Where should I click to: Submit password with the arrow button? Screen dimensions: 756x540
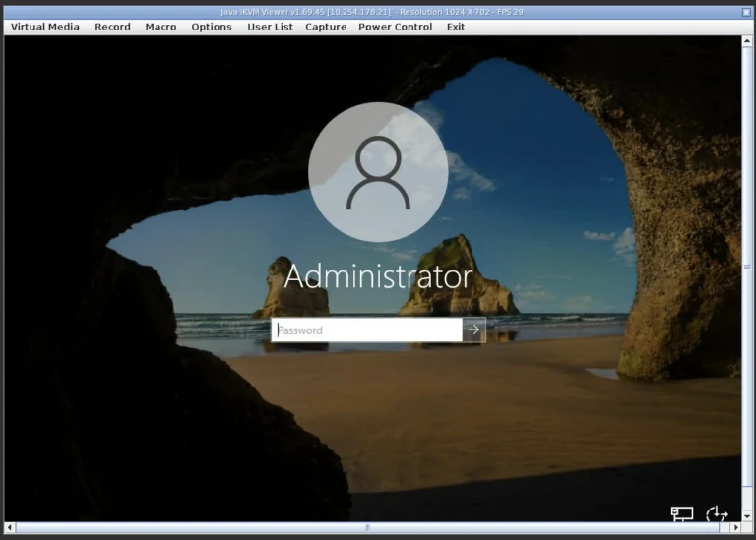coord(474,330)
